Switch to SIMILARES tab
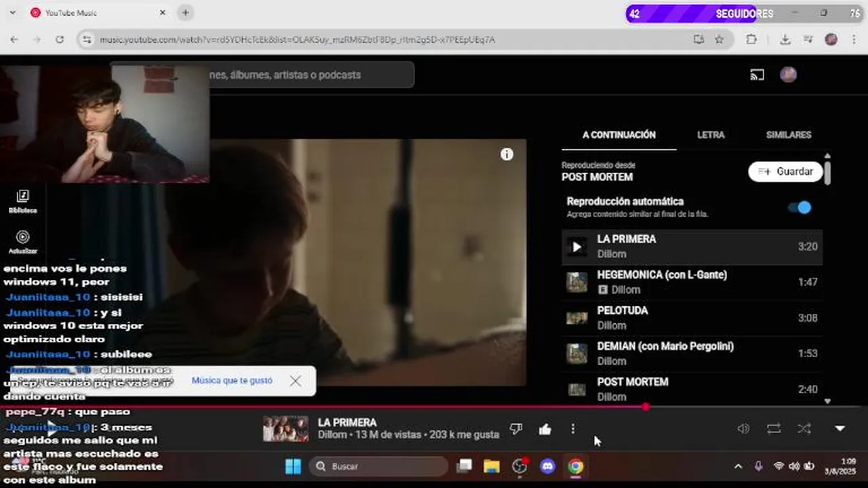The image size is (868, 488). [x=789, y=135]
